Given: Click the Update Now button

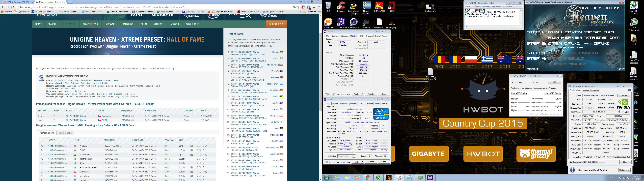Looking at the screenshot, I should pos(624,170).
